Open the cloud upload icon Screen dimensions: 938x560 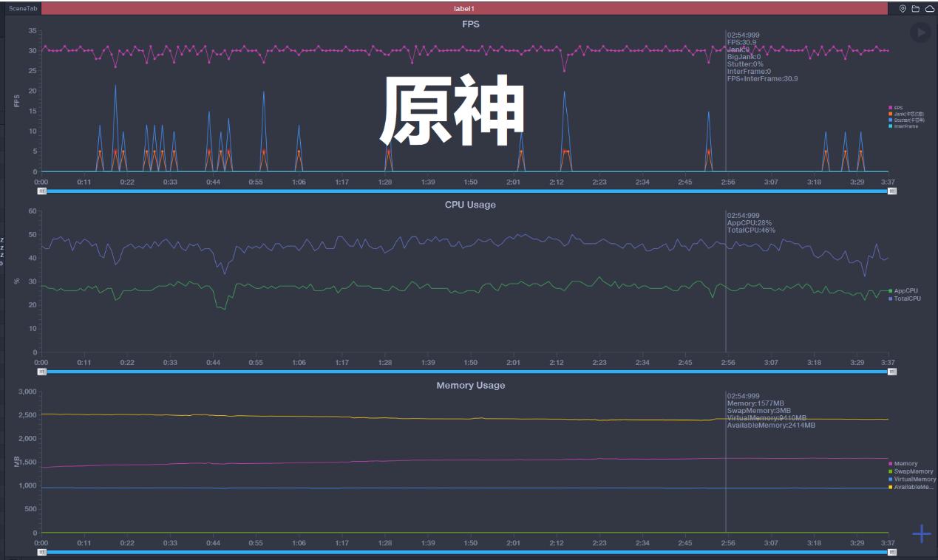coord(928,7)
